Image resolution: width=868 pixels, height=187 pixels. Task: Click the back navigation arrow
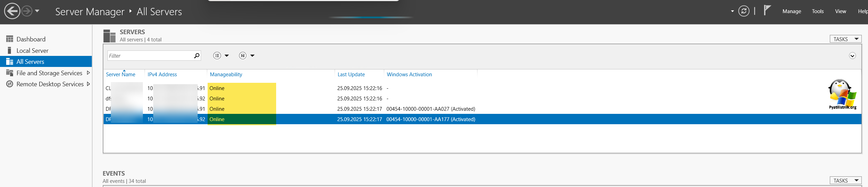pos(12,11)
